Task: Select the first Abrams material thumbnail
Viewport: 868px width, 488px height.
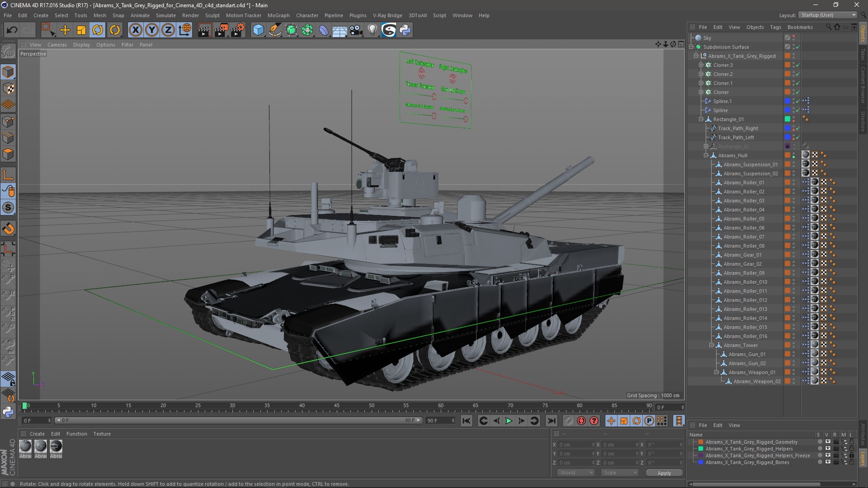Action: (26, 446)
